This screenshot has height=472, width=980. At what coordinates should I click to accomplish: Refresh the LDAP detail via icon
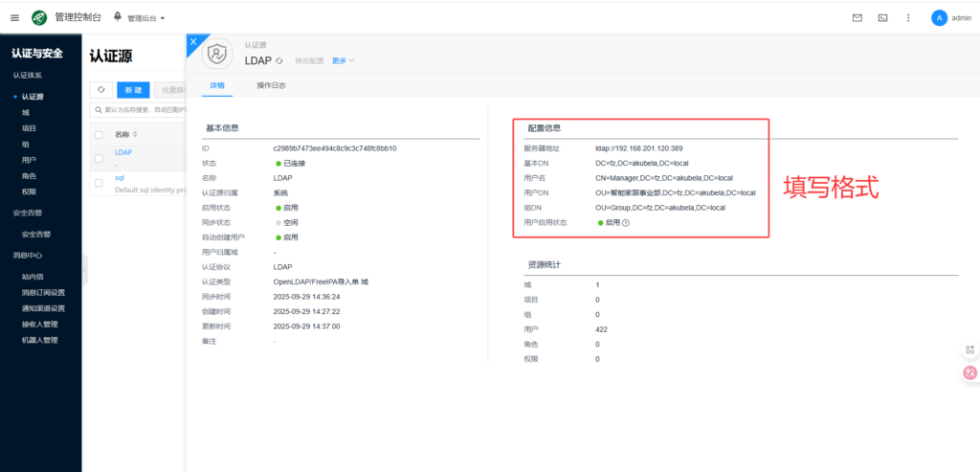(x=280, y=60)
